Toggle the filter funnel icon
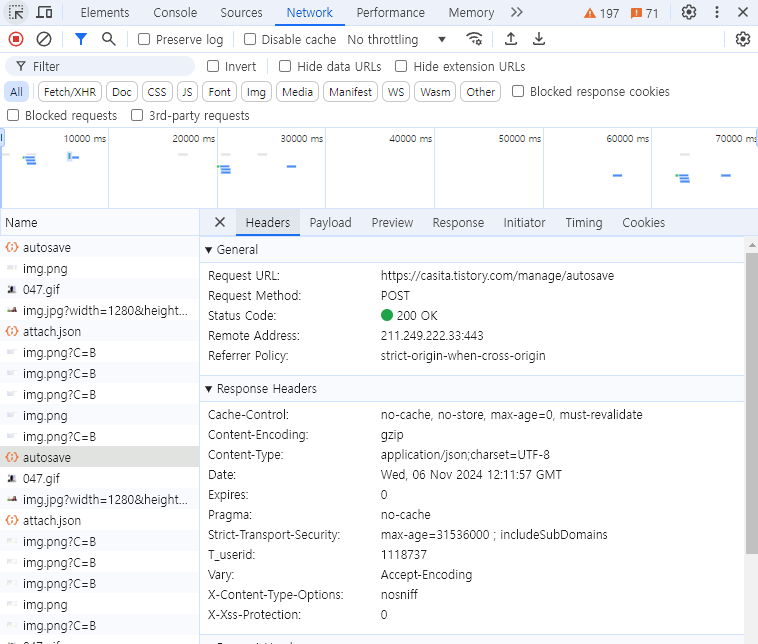The width and height of the screenshot is (758, 644). pos(81,39)
